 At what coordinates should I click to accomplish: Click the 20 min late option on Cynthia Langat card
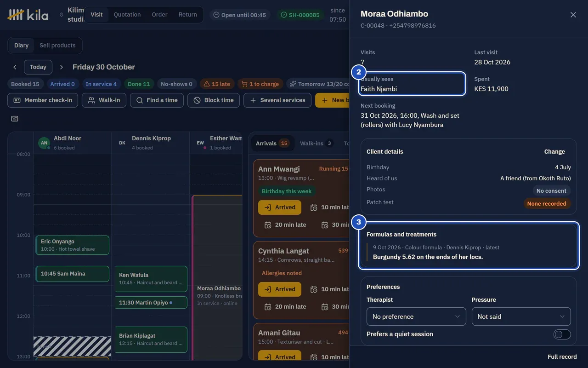(x=285, y=306)
